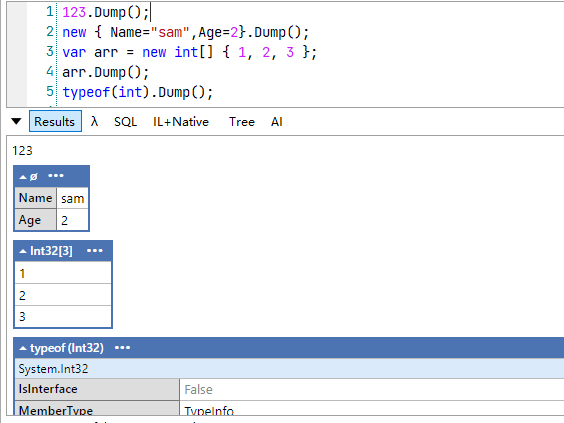Screen dimensions: 564x423
Task: Collapse the Int32[3] array table
Action: coord(23,251)
